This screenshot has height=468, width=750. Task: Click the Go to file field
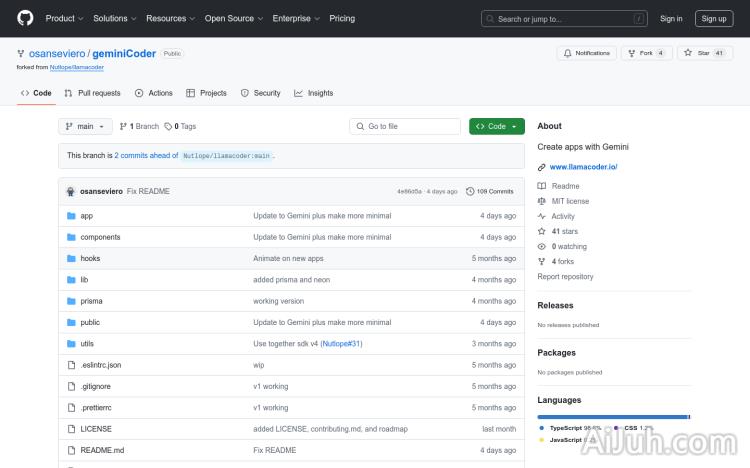tap(405, 127)
